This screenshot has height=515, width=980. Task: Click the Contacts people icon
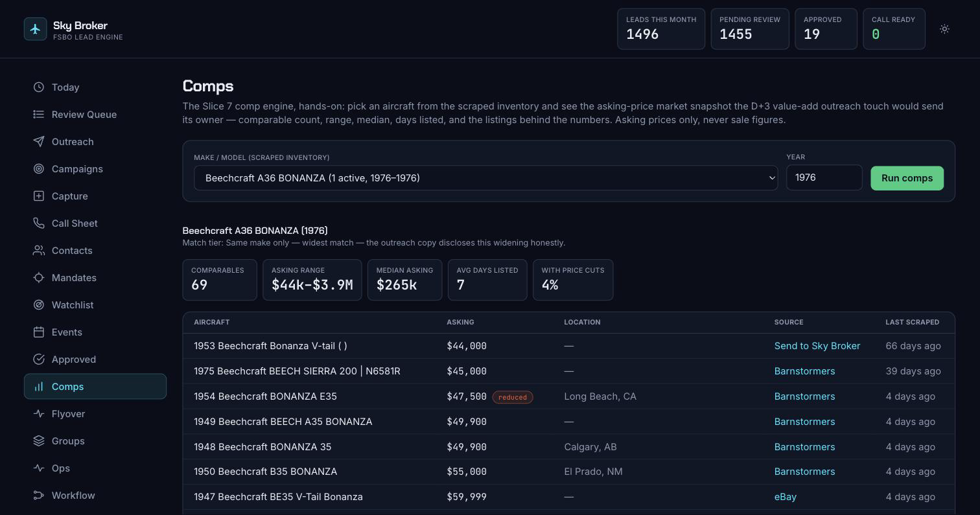(39, 251)
